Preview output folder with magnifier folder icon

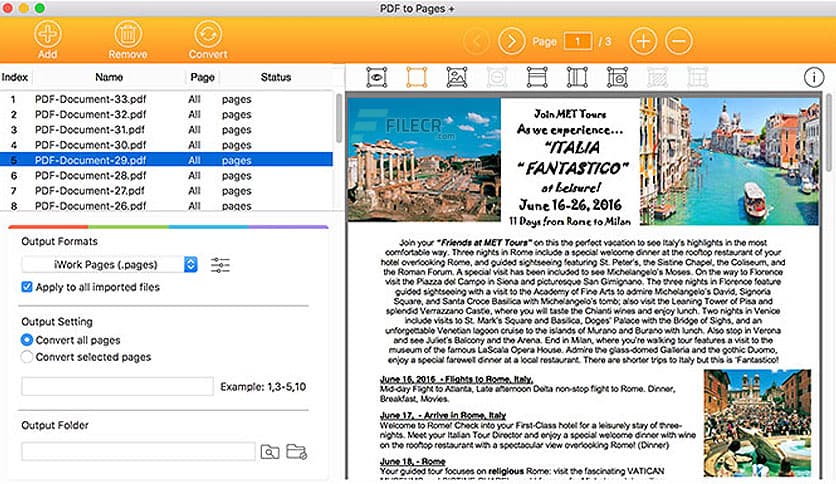click(270, 451)
